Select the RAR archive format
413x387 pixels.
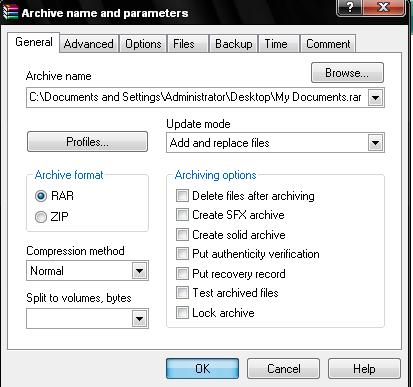pyautogui.click(x=54, y=196)
